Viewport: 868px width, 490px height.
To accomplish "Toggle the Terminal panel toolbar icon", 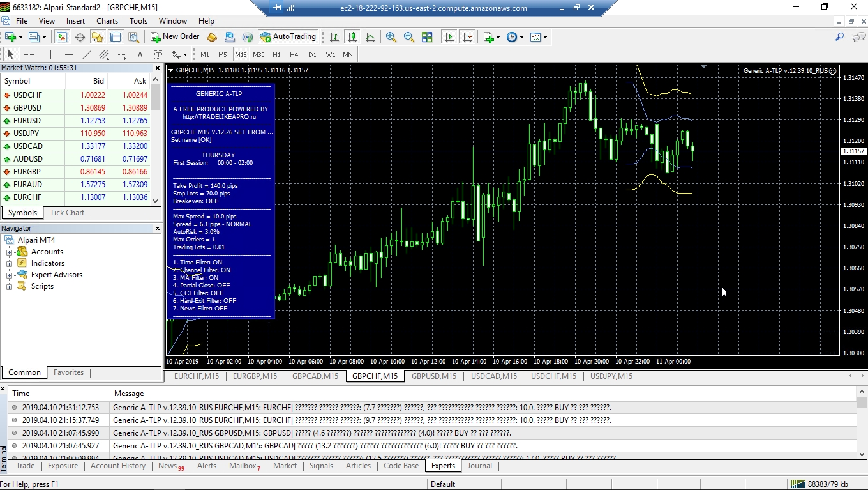I will click(116, 37).
